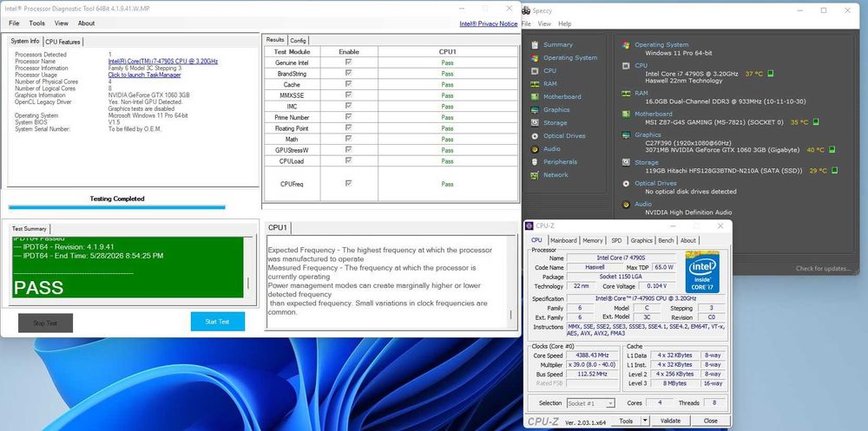This screenshot has height=431, width=868.
Task: Click the CPU1 description panel scrollbar
Action: pyautogui.click(x=511, y=282)
